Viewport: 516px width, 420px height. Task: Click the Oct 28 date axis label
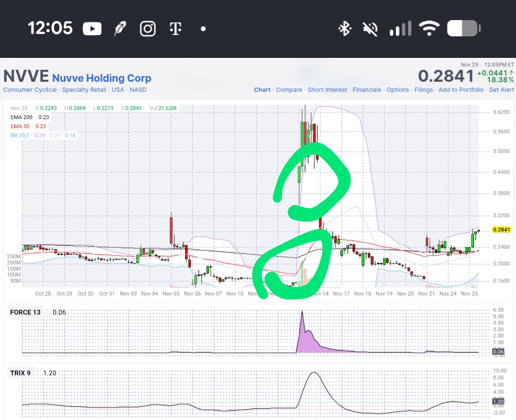tap(43, 293)
